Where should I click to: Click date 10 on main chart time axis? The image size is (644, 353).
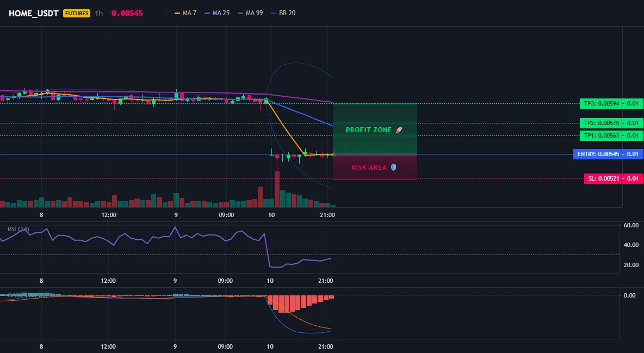[x=271, y=215]
